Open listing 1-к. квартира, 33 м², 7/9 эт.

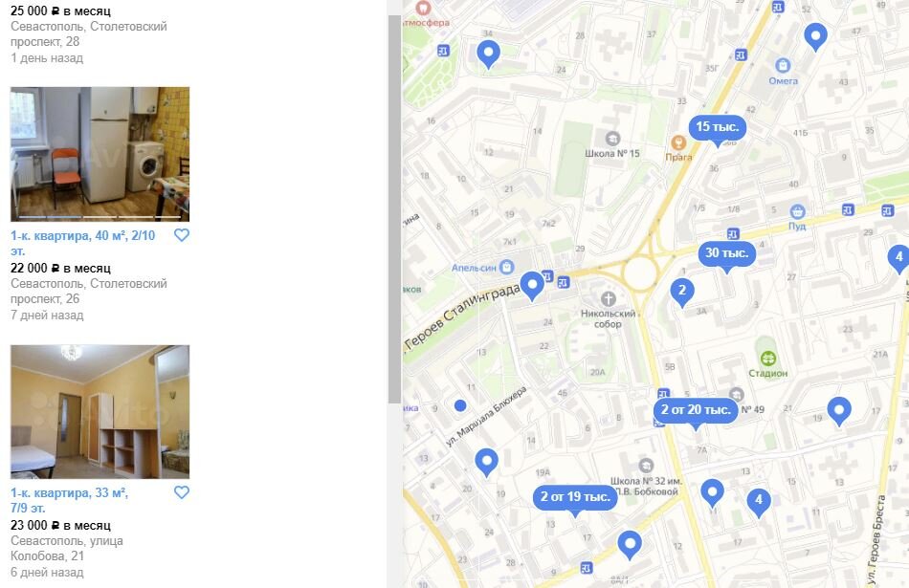69,501
